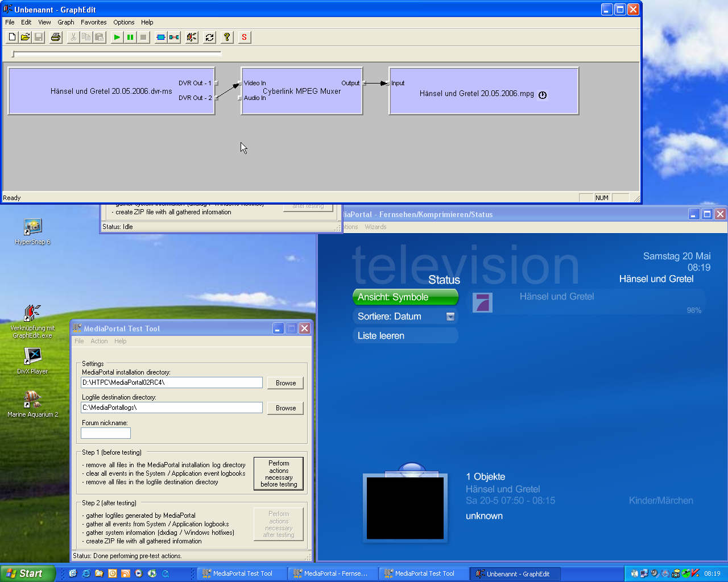Switch to Unbenannt - GraphEdit taskbar button
Viewport: 728px width, 582px height.
pyautogui.click(x=515, y=573)
